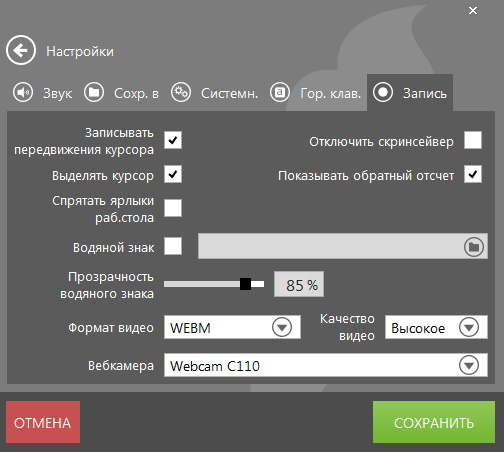Toggle Записывать передвижения курсора checkbox
This screenshot has width=504, height=452.
pyautogui.click(x=173, y=140)
